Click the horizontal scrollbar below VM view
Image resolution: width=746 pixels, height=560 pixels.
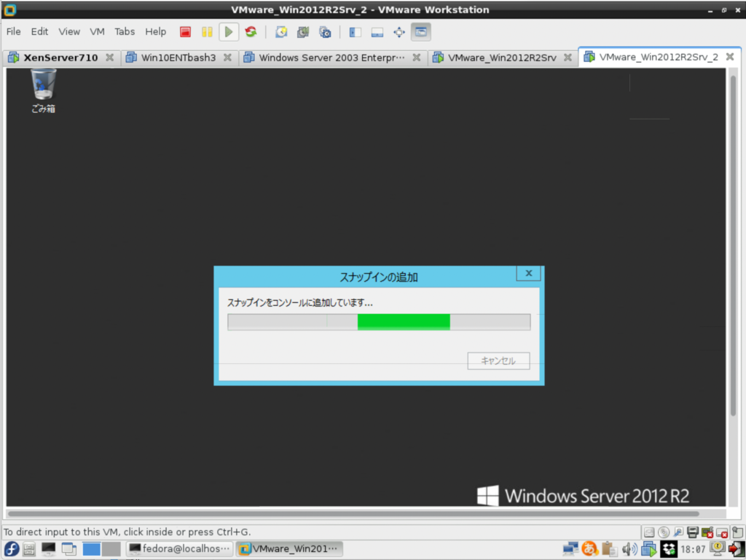click(x=353, y=513)
